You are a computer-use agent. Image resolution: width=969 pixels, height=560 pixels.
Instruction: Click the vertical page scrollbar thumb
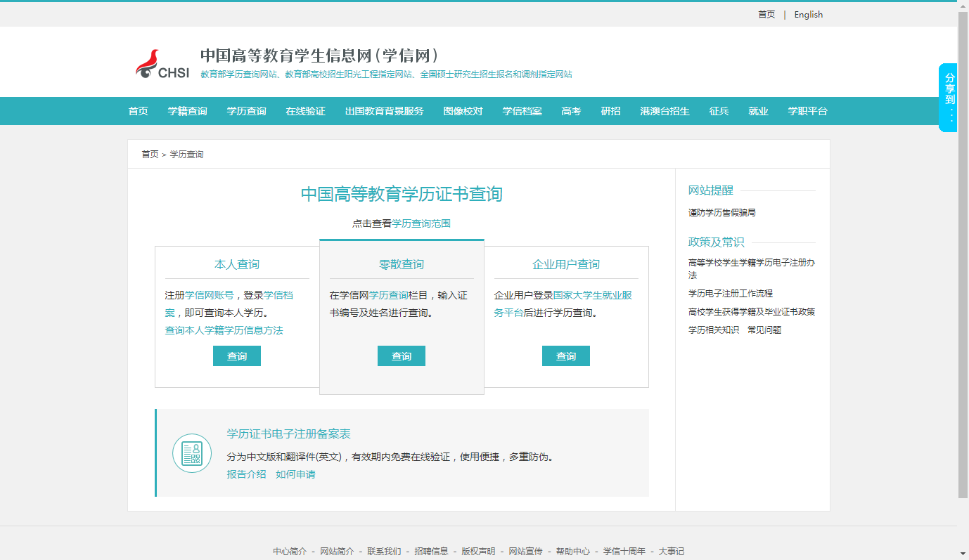coord(963,254)
